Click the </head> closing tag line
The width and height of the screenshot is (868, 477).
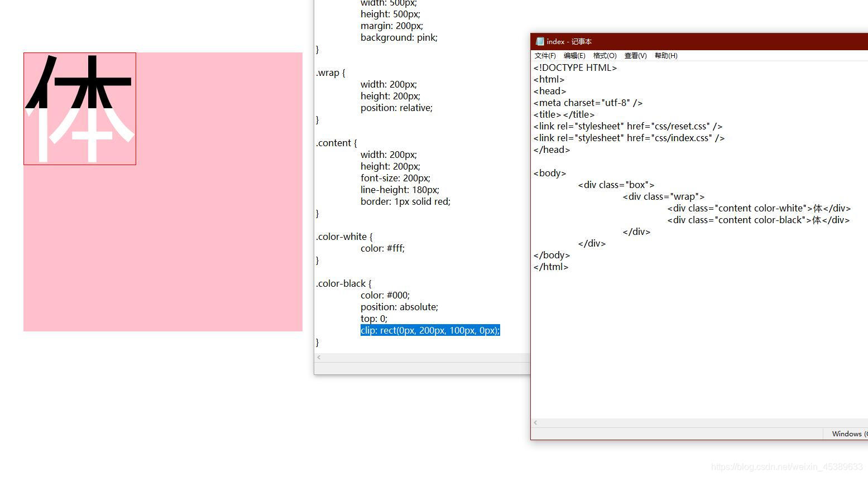(552, 150)
